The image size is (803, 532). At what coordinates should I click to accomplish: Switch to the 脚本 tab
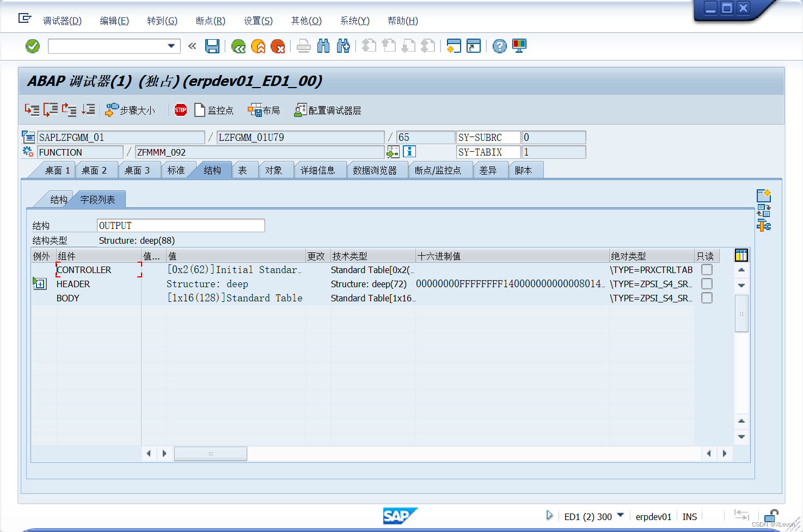[x=523, y=170]
